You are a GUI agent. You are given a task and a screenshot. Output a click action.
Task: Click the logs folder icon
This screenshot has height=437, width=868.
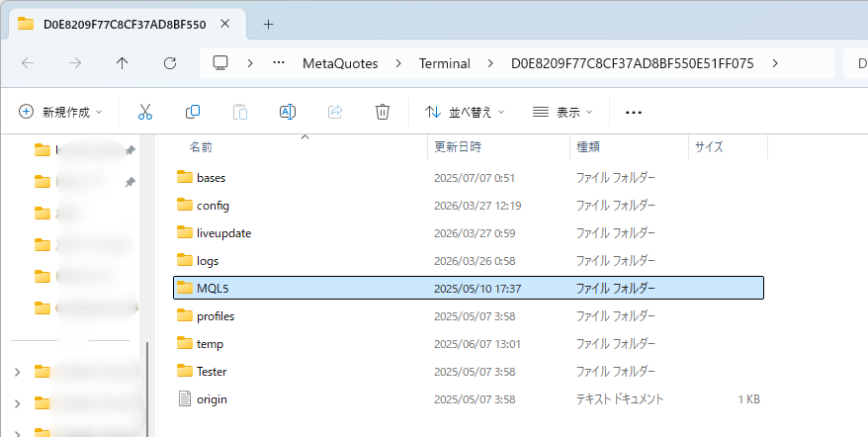pos(184,260)
